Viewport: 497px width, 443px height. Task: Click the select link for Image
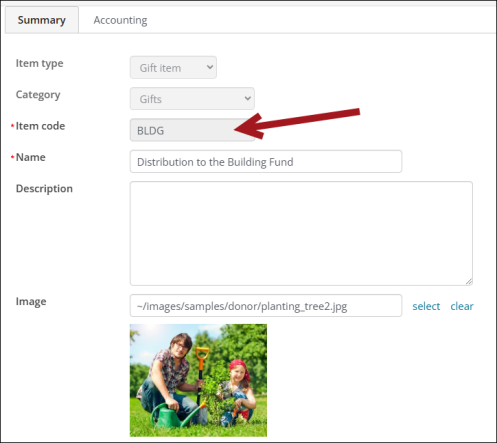coord(426,306)
